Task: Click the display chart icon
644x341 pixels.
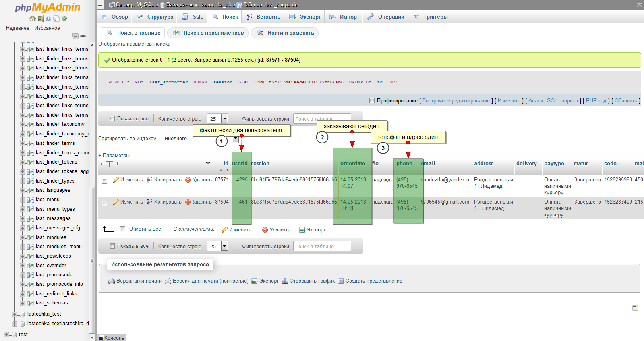Action: tap(284, 281)
